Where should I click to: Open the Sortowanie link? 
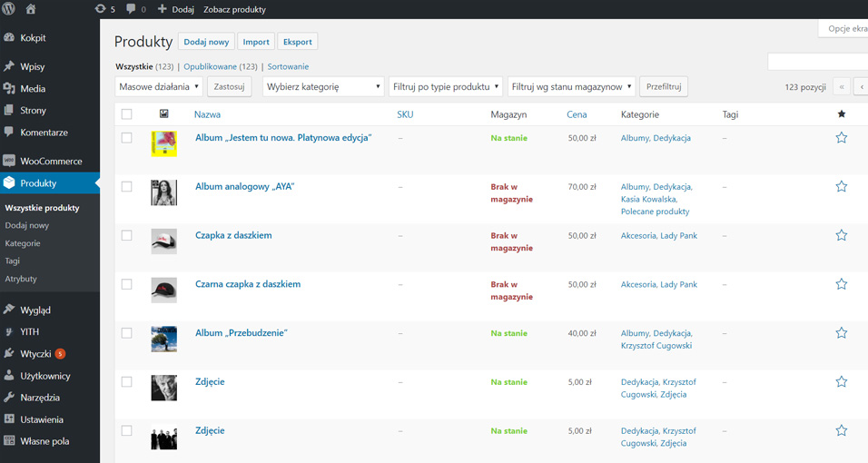[288, 66]
